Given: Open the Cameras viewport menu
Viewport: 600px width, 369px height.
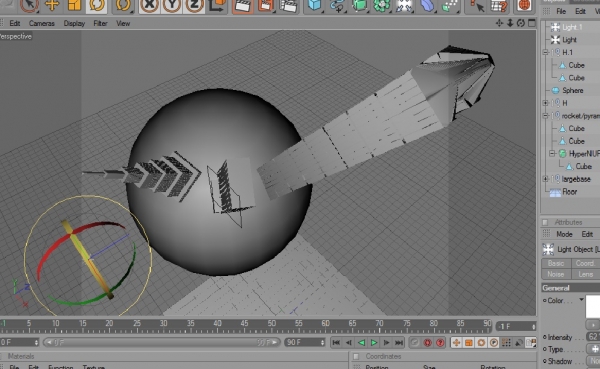Looking at the screenshot, I should click(42, 23).
